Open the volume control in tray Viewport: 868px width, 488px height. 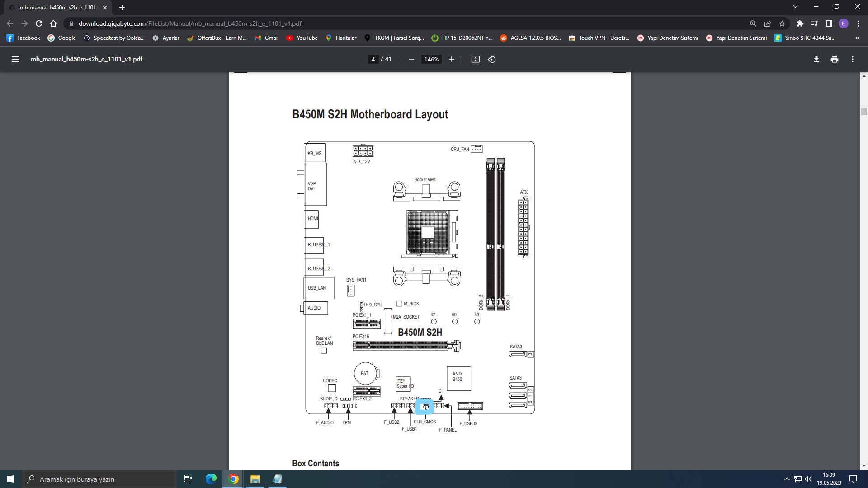[808, 479]
